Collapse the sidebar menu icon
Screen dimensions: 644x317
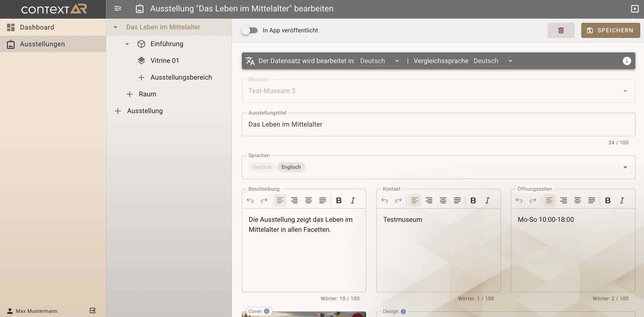tap(118, 9)
